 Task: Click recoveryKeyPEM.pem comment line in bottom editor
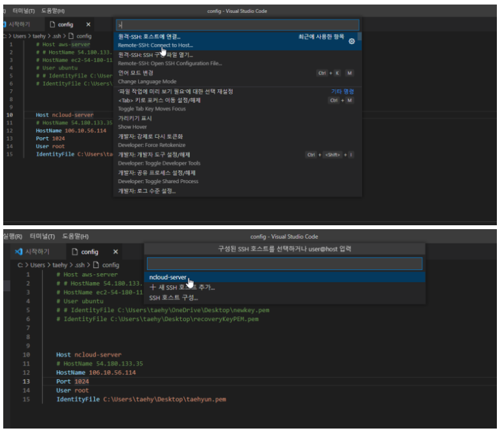point(157,318)
